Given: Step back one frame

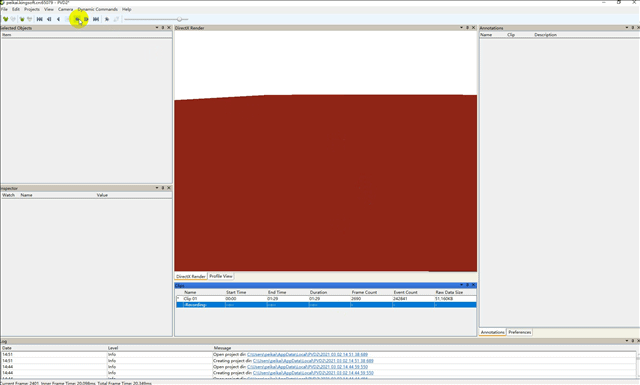Looking at the screenshot, I should coord(49,19).
